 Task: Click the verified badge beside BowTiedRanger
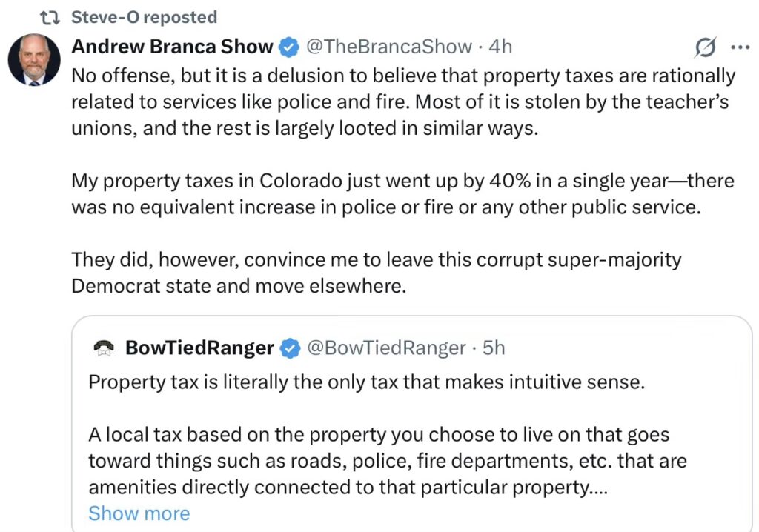pos(290,348)
